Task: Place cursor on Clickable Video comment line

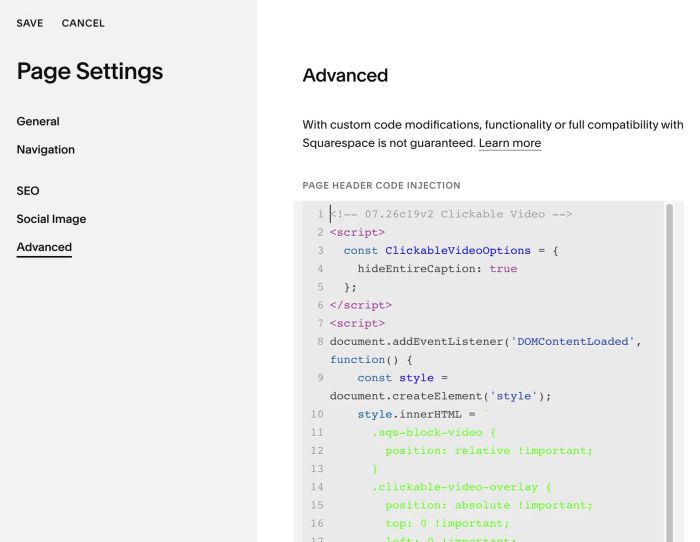Action: coord(451,214)
